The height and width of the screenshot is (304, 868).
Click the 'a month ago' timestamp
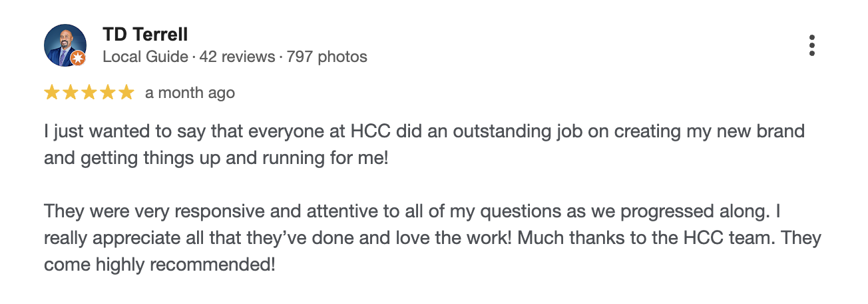tap(190, 93)
